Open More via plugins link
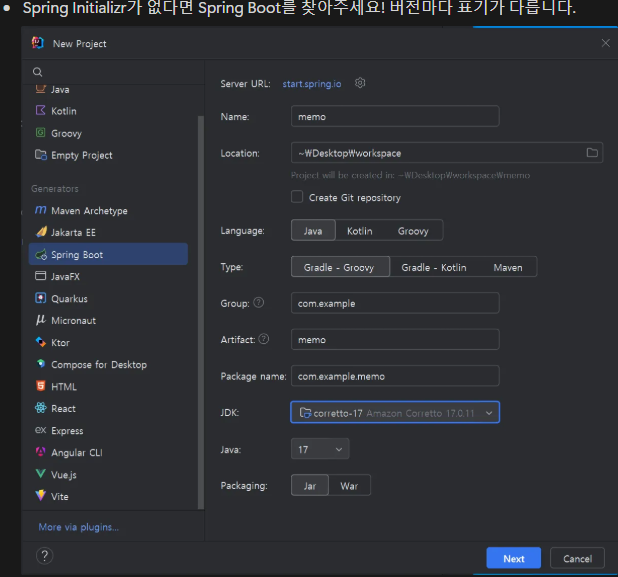This screenshot has height=577, width=618. (x=78, y=527)
